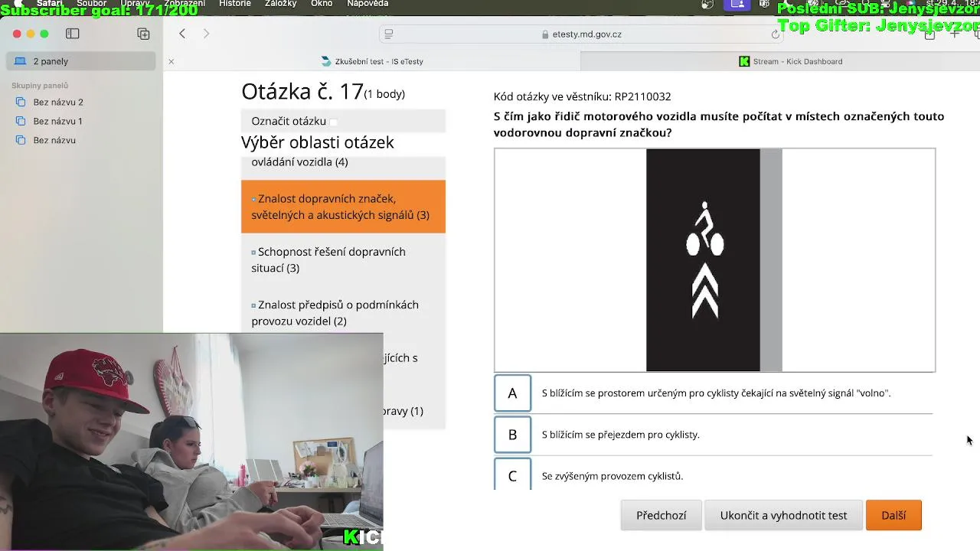
Task: Go forward with the forward arrow
Action: [x=206, y=34]
